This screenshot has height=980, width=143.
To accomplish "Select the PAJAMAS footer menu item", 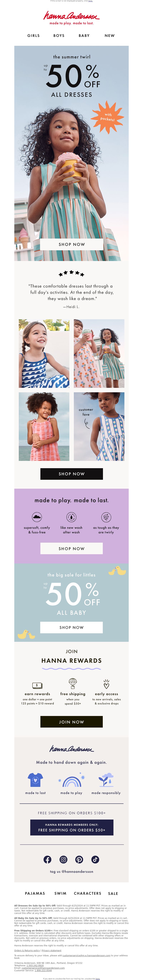I will [35, 893].
